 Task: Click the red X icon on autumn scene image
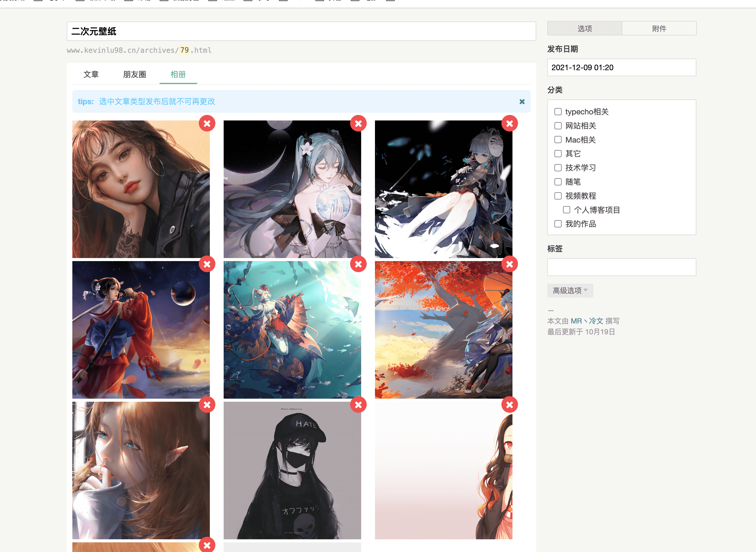tap(509, 264)
